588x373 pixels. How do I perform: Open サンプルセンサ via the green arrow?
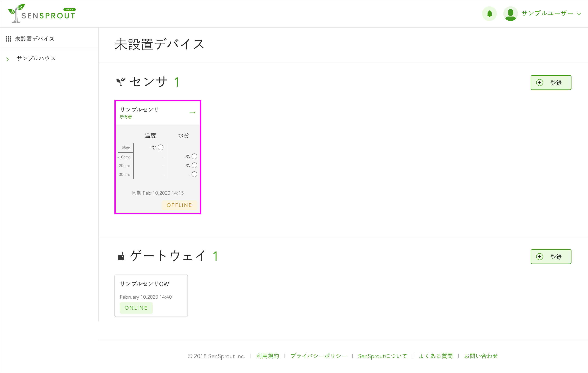coord(192,113)
